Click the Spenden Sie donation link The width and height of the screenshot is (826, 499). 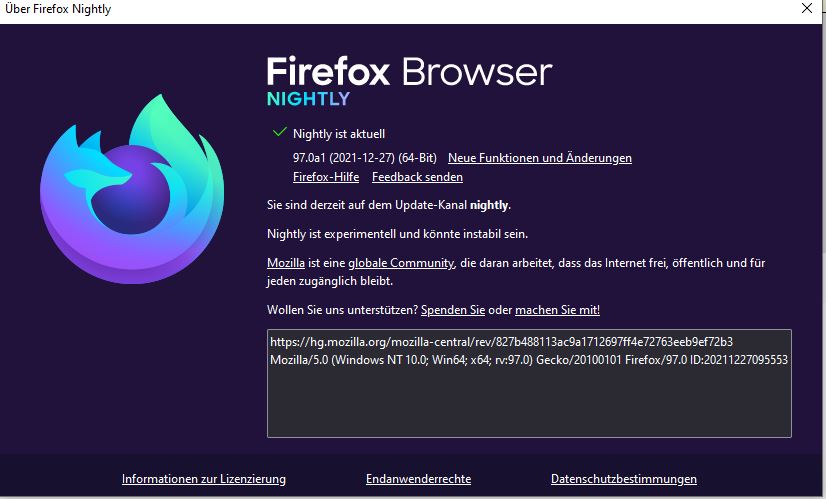tap(453, 310)
